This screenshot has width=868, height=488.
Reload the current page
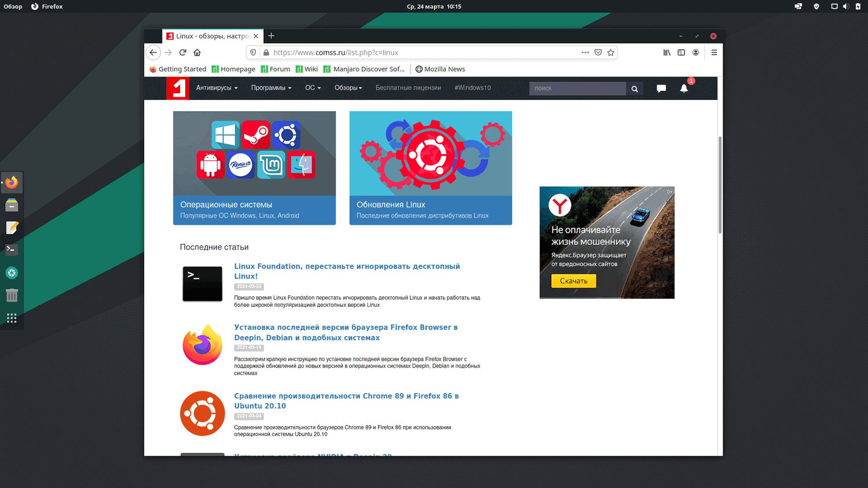pos(183,53)
